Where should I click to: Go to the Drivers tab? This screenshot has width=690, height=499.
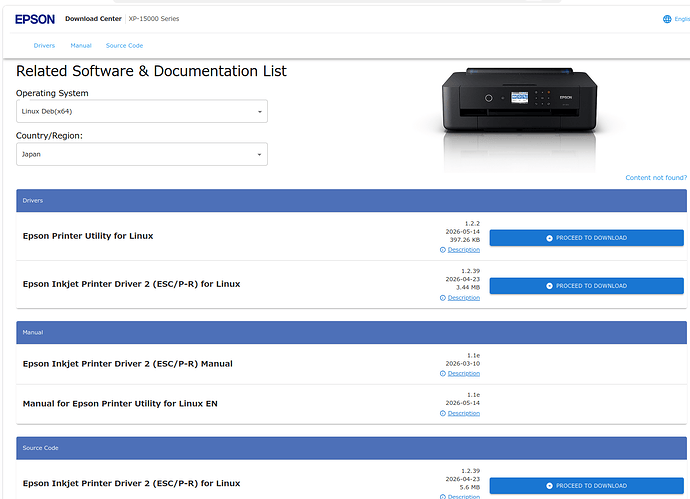(x=44, y=46)
